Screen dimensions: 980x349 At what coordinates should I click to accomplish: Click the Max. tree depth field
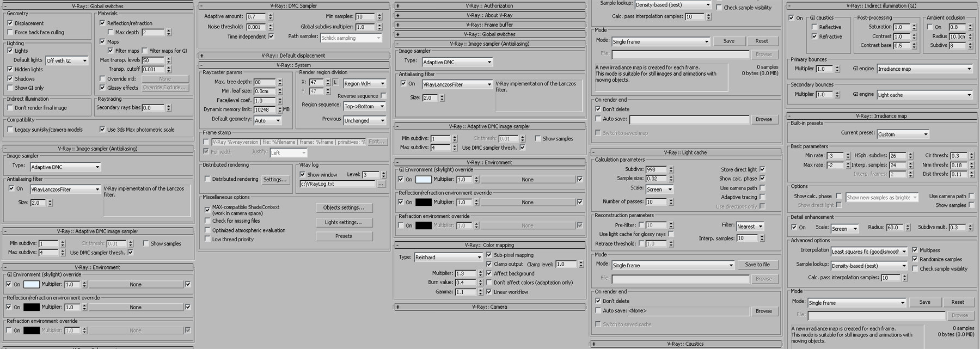click(x=265, y=82)
